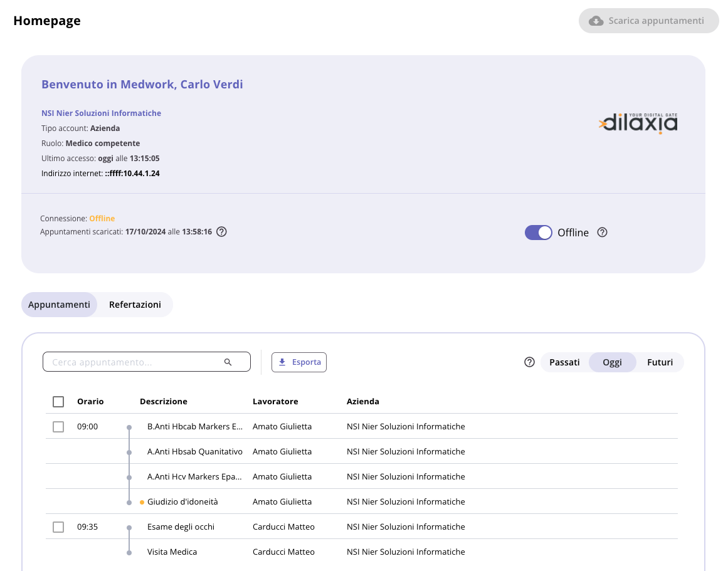The image size is (728, 571).
Task: Check the select-all checkbox in the table header
Action: point(58,401)
